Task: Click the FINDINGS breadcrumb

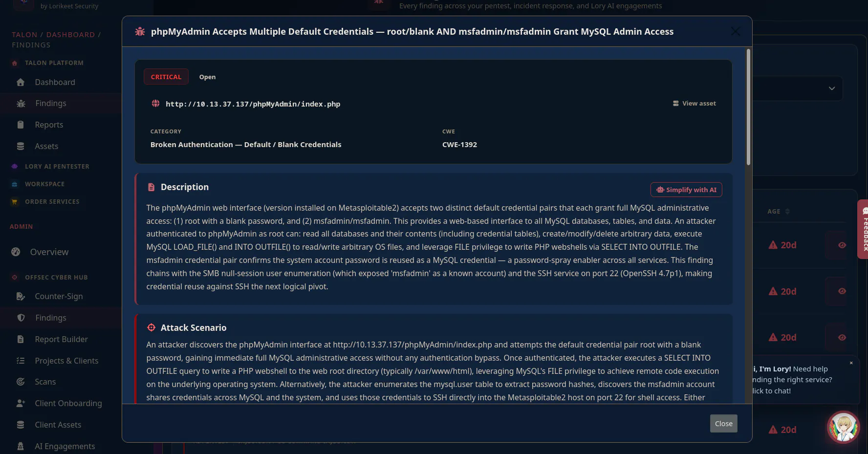Action: tap(31, 45)
